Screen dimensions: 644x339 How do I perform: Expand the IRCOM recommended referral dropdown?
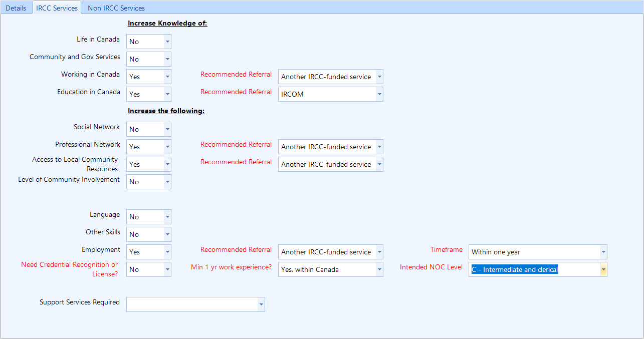(x=379, y=94)
